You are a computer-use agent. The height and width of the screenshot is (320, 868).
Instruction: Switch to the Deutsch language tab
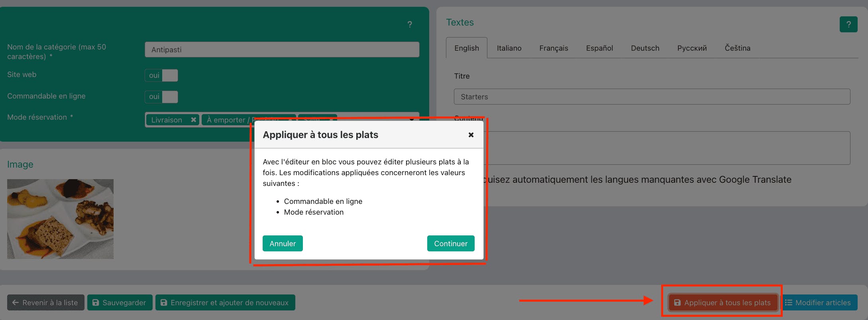tap(645, 48)
